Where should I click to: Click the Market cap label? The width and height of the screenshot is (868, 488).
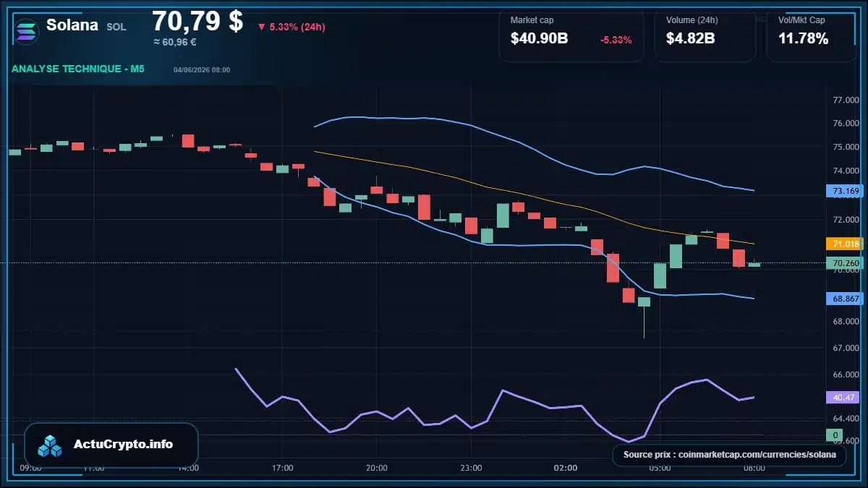click(x=532, y=20)
